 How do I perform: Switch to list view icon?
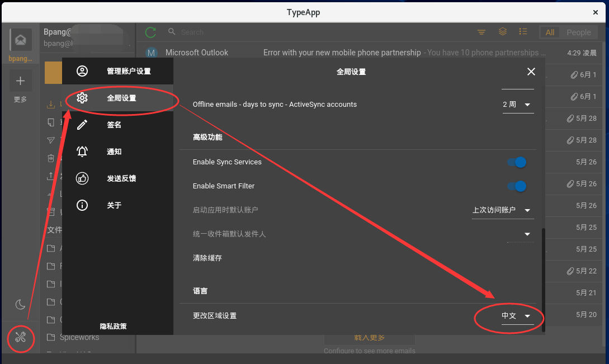[523, 32]
